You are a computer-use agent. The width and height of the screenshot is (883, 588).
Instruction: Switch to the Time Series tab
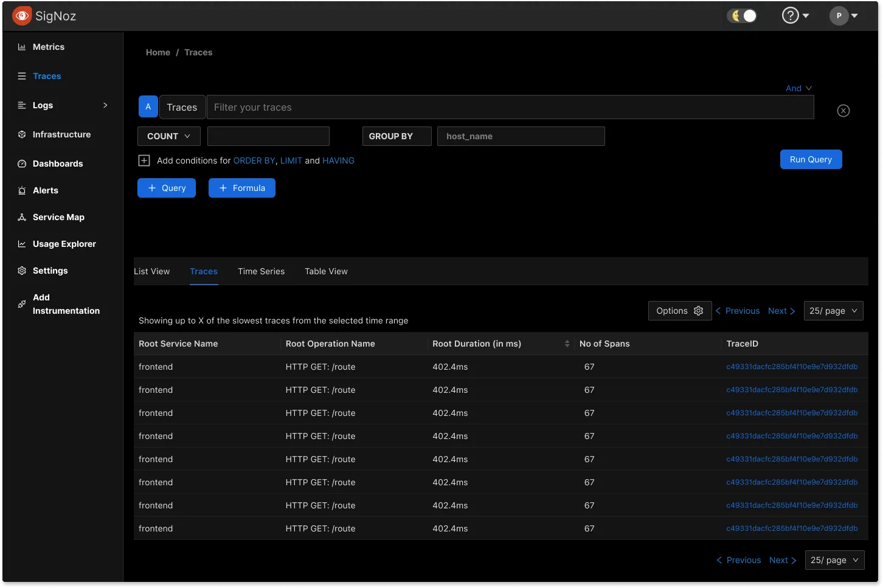pyautogui.click(x=261, y=271)
